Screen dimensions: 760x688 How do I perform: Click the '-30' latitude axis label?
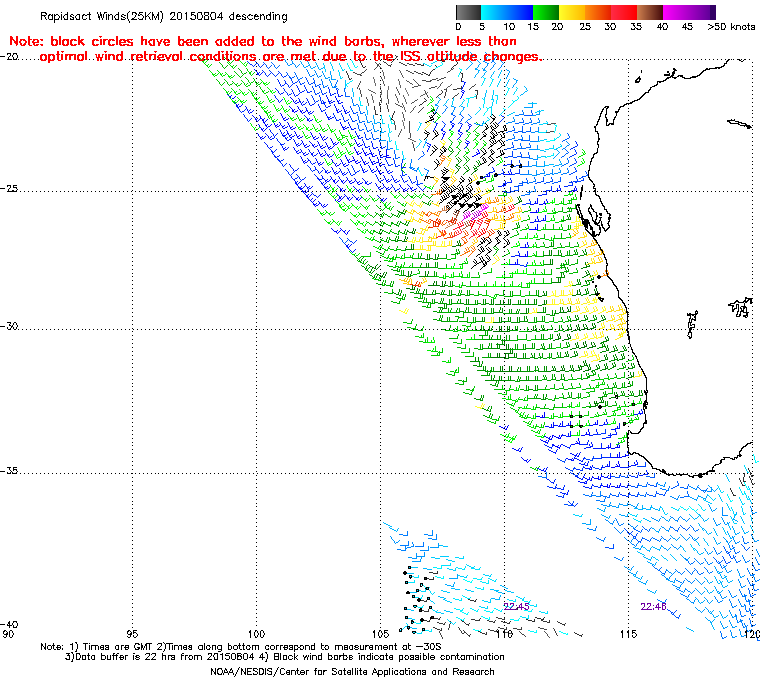(9, 326)
